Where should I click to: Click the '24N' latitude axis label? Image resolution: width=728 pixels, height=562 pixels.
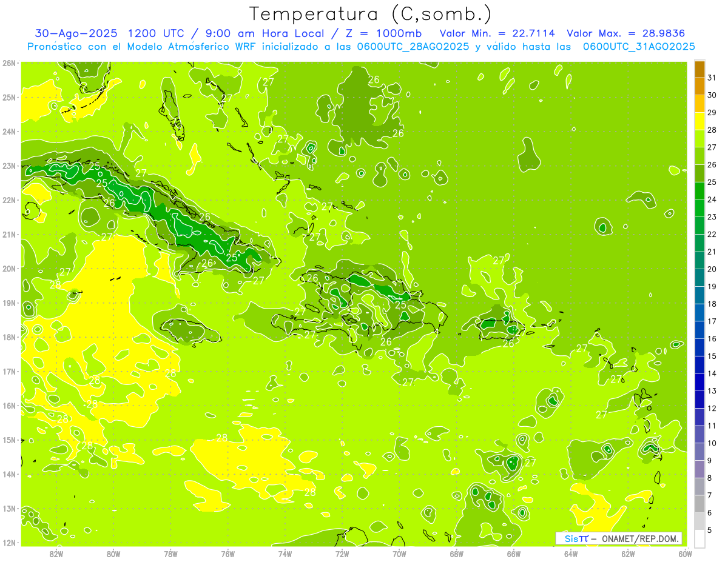(9, 132)
